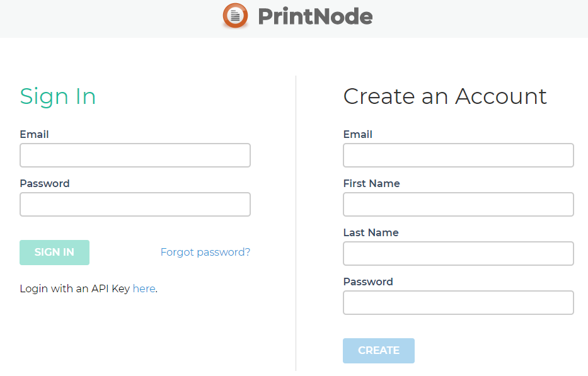Click the Password label under Sign In
The image size is (588, 376).
45,183
